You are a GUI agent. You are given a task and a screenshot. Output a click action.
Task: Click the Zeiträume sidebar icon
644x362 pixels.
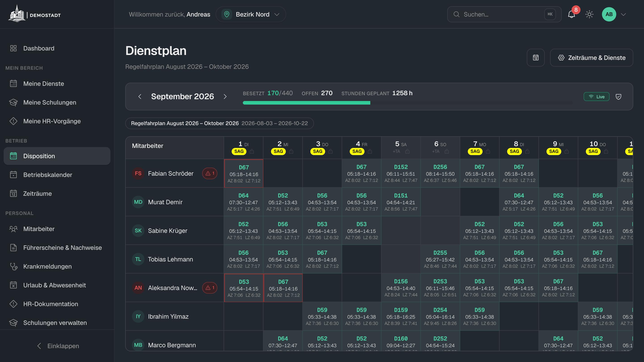point(13,193)
